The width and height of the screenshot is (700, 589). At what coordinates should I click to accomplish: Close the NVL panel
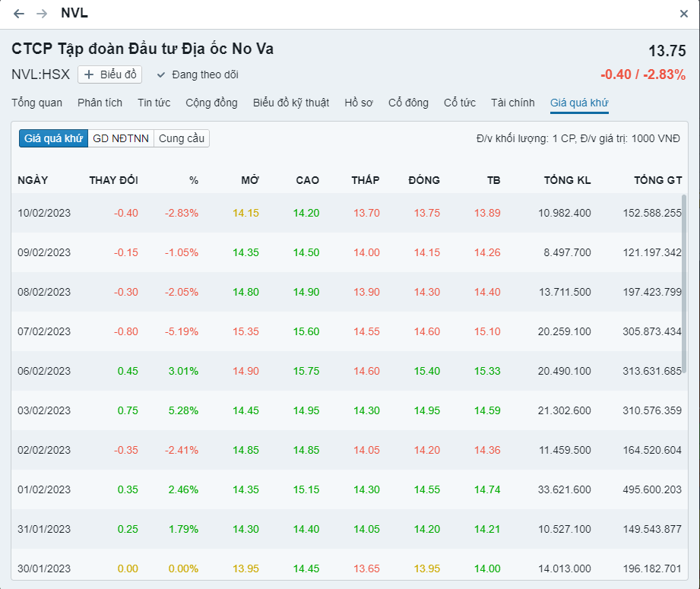pyautogui.click(x=684, y=14)
